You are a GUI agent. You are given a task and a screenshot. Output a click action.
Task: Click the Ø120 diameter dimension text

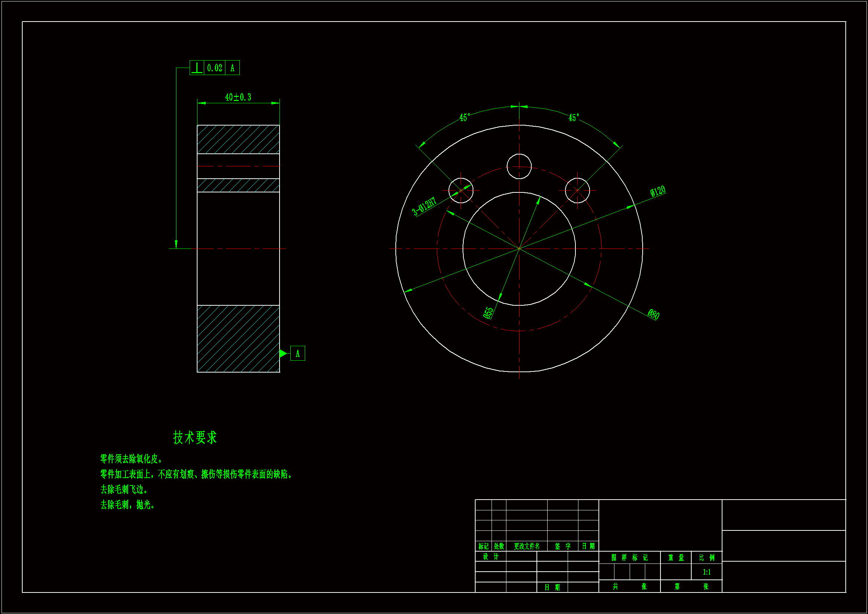tap(657, 191)
